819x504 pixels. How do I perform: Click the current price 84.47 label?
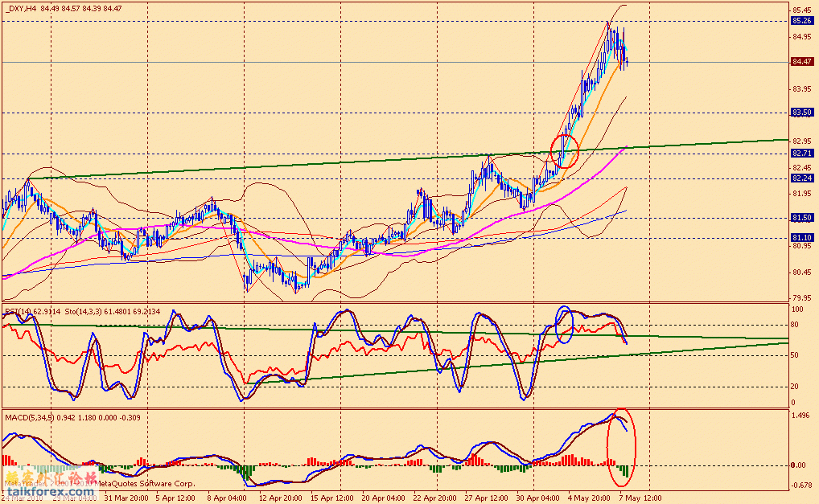[x=800, y=61]
